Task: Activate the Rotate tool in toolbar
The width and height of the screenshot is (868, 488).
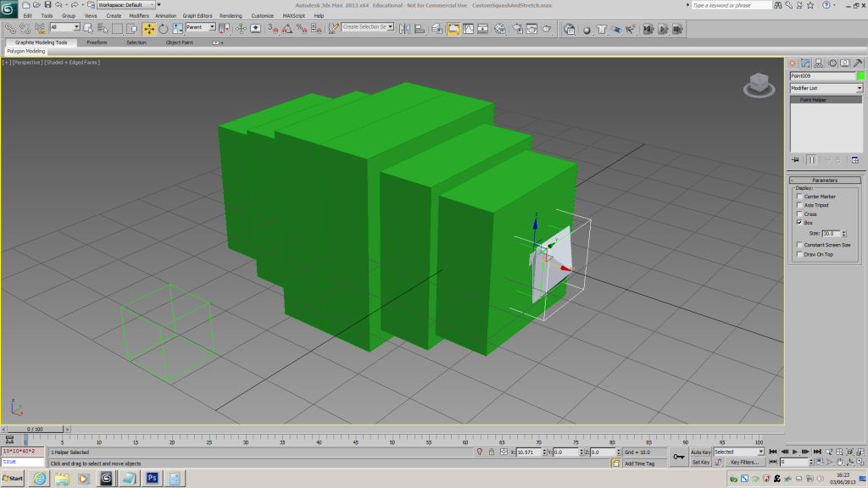Action: point(163,28)
